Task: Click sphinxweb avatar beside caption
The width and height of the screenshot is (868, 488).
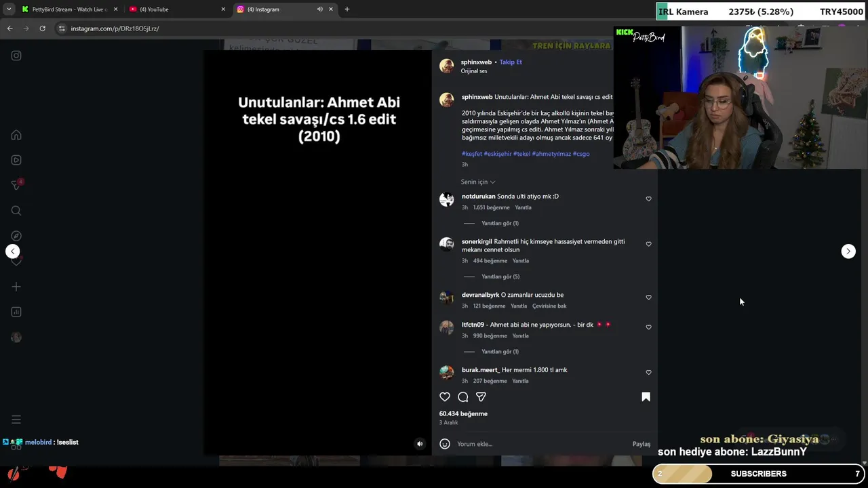Action: click(x=446, y=100)
